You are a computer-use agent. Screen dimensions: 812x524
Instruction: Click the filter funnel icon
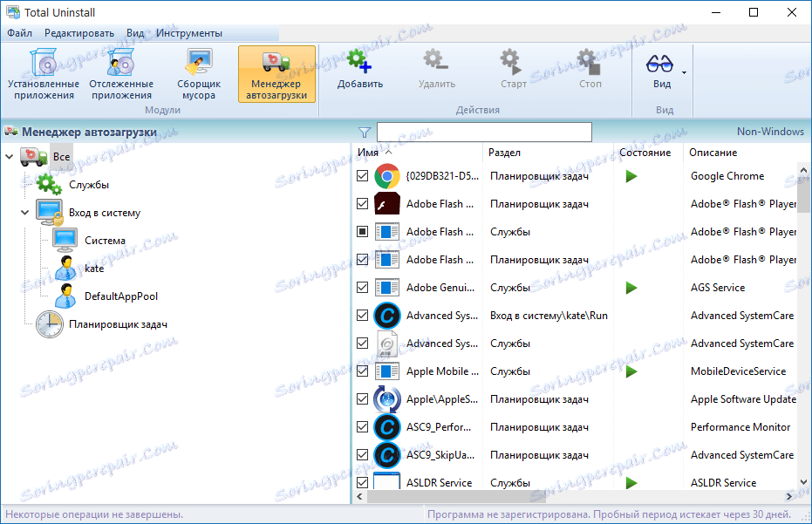click(365, 133)
